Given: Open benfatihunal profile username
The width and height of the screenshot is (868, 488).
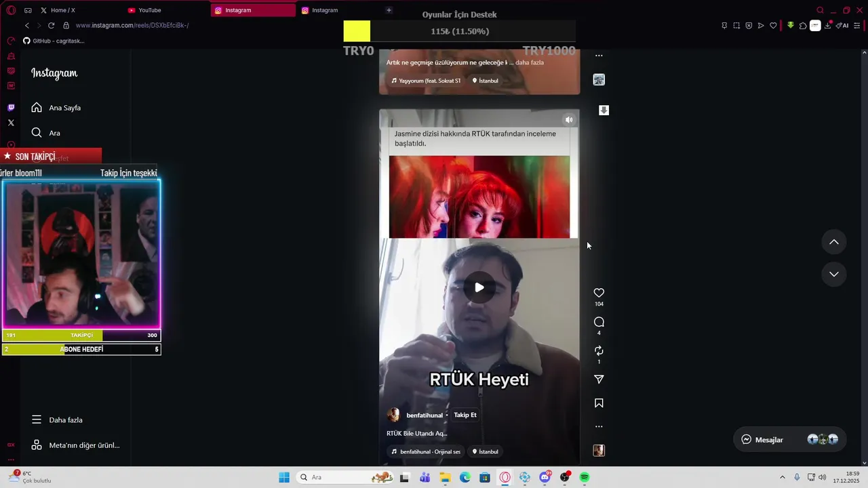Looking at the screenshot, I should tap(425, 415).
